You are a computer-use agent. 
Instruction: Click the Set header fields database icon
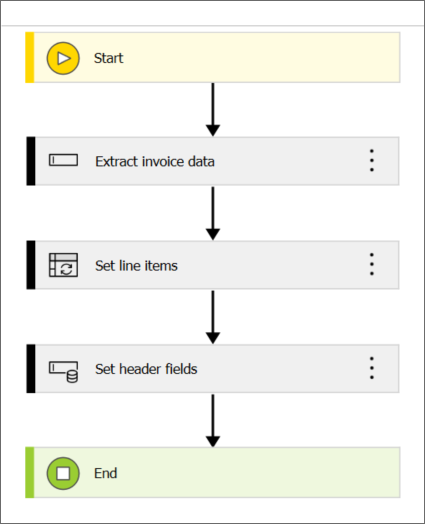(63, 371)
